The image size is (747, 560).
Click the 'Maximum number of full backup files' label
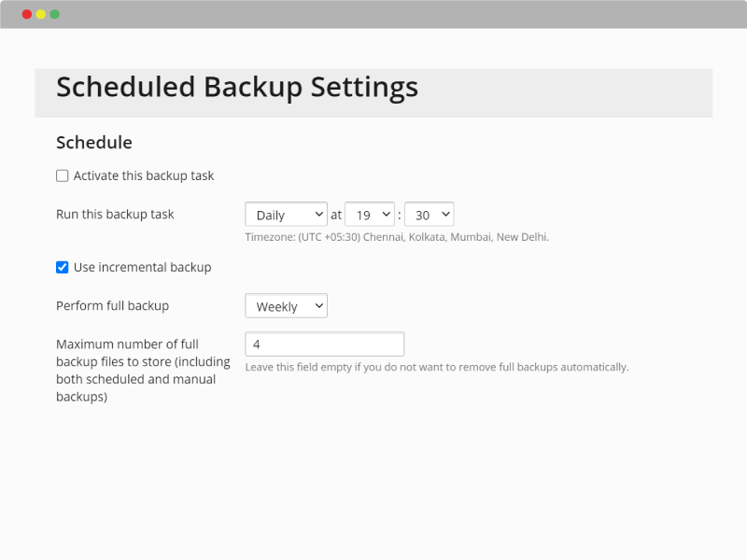(x=143, y=370)
